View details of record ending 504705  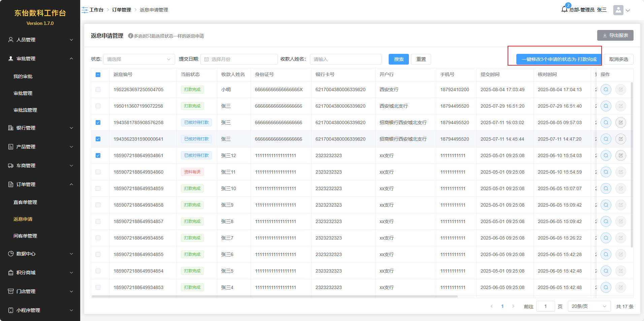606,90
